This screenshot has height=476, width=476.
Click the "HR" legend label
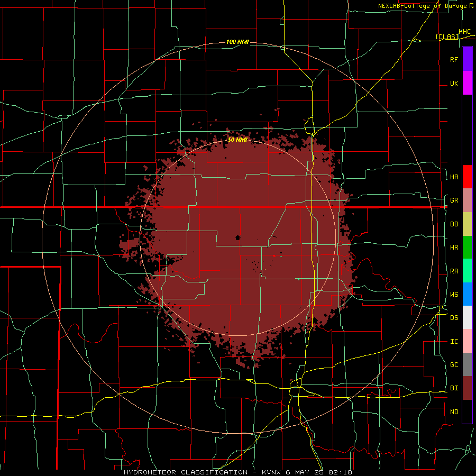(x=454, y=247)
